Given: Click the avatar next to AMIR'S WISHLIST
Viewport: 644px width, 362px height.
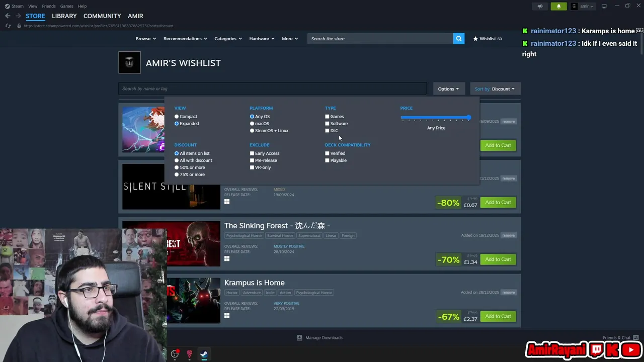Looking at the screenshot, I should (129, 63).
